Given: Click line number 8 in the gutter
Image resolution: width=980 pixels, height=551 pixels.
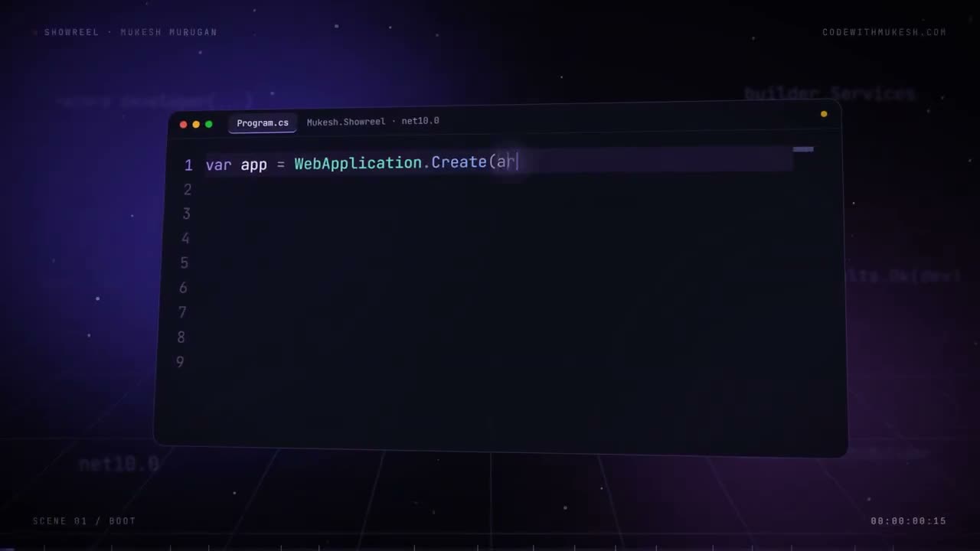Looking at the screenshot, I should [x=181, y=337].
